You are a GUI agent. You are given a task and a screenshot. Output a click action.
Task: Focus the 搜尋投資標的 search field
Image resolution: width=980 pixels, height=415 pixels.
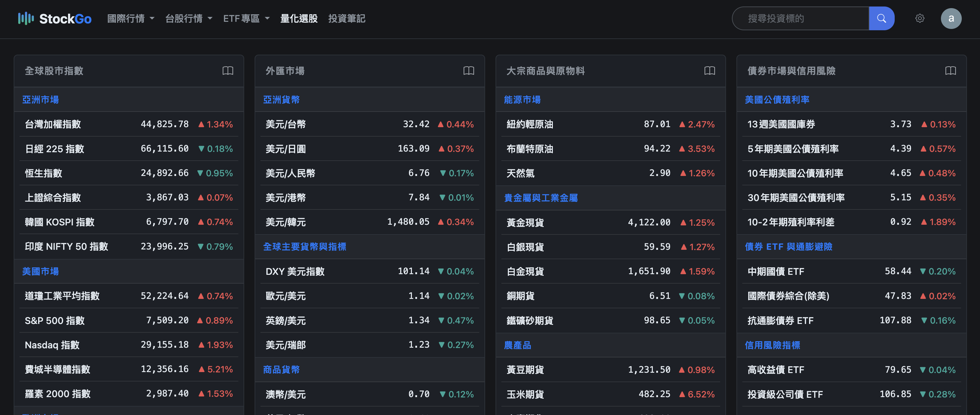point(801,18)
